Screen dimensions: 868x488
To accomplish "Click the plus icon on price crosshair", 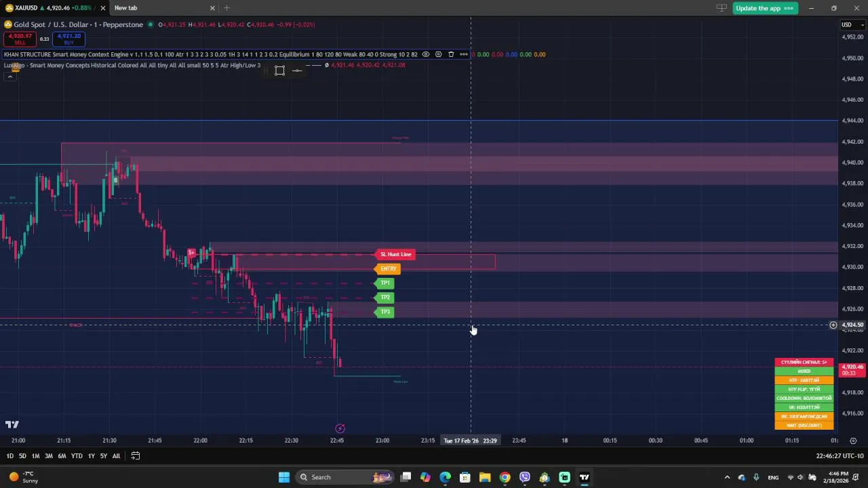I will point(833,325).
